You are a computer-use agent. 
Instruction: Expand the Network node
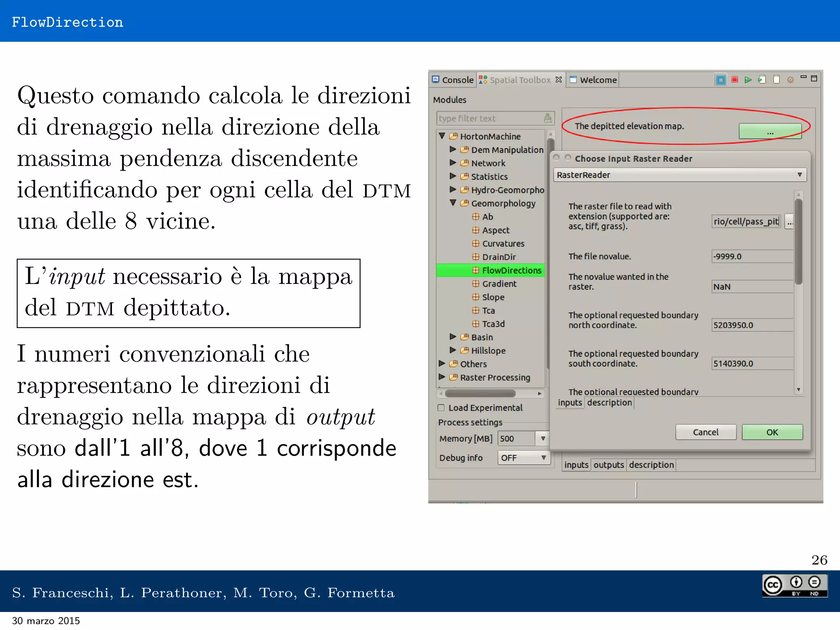coord(453,163)
